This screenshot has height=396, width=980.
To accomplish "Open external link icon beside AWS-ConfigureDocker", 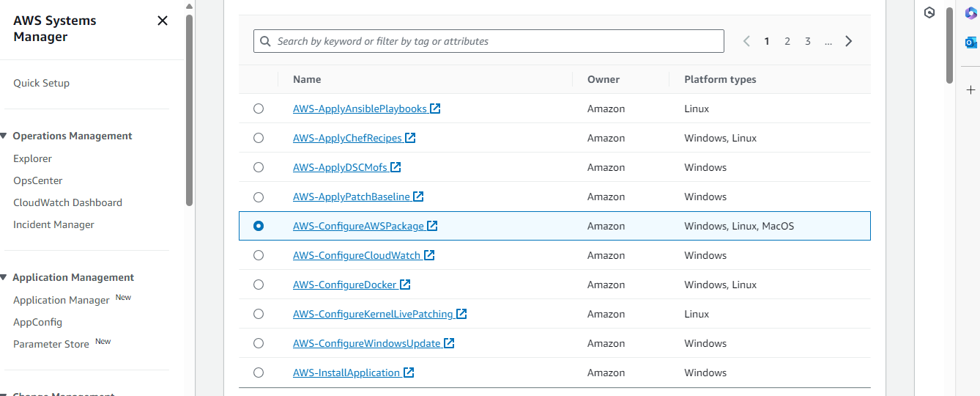I will pos(405,285).
